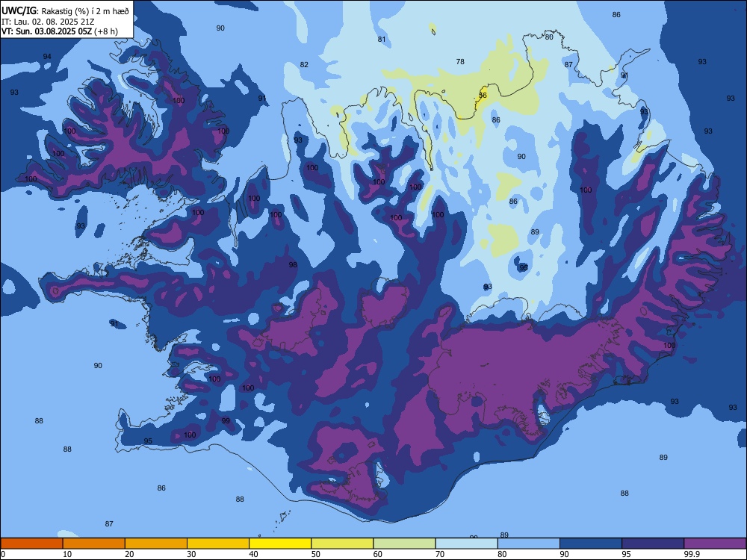Click the title 'UWC/IG: Rakastig (%) í 2 m hæð'

[65, 11]
